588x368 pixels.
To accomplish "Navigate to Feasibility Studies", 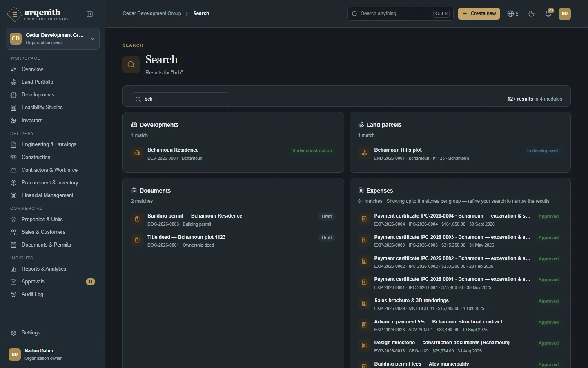I will tap(53, 108).
